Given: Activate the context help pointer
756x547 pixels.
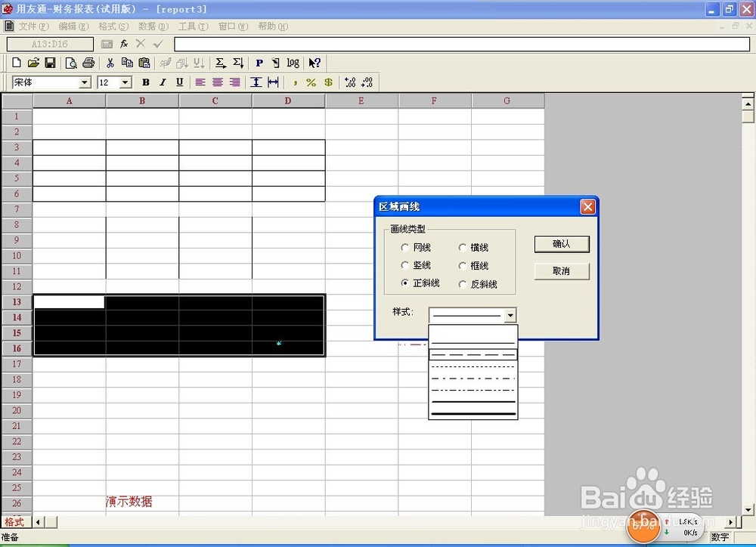Looking at the screenshot, I should coord(314,63).
